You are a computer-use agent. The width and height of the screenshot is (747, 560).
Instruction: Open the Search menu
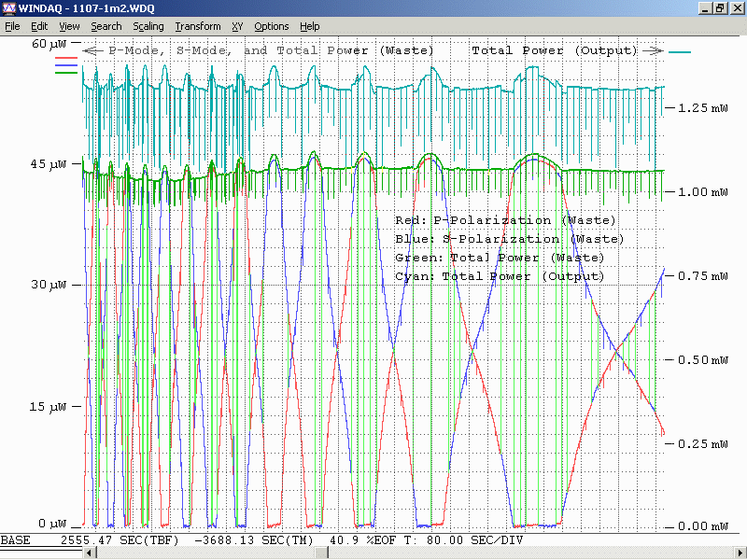pos(106,26)
